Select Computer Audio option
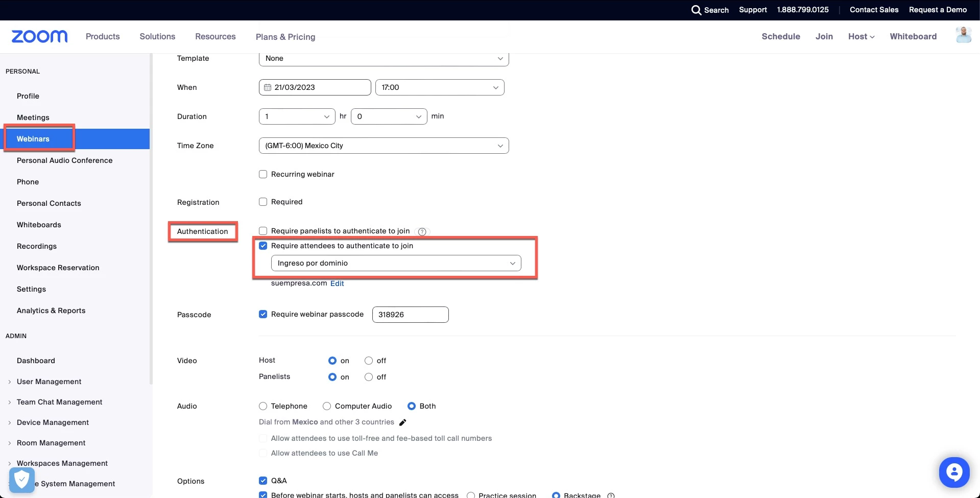 tap(327, 406)
